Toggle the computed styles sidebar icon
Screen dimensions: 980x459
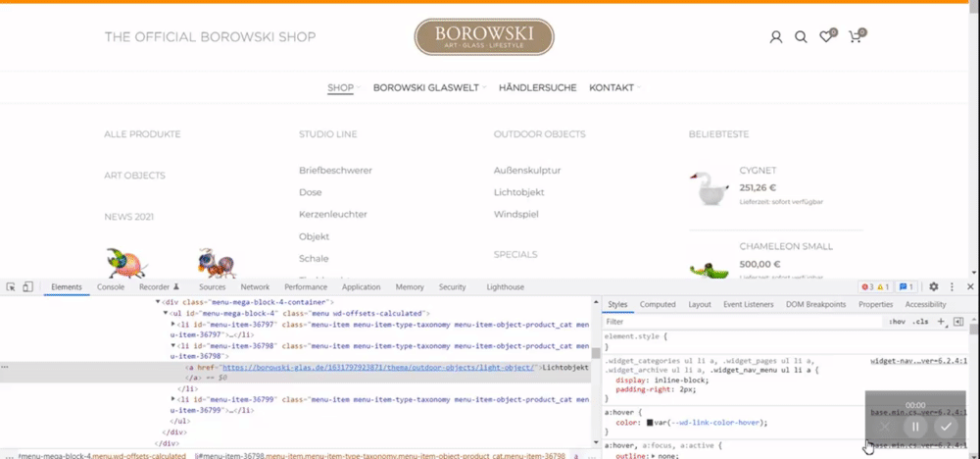click(x=958, y=322)
